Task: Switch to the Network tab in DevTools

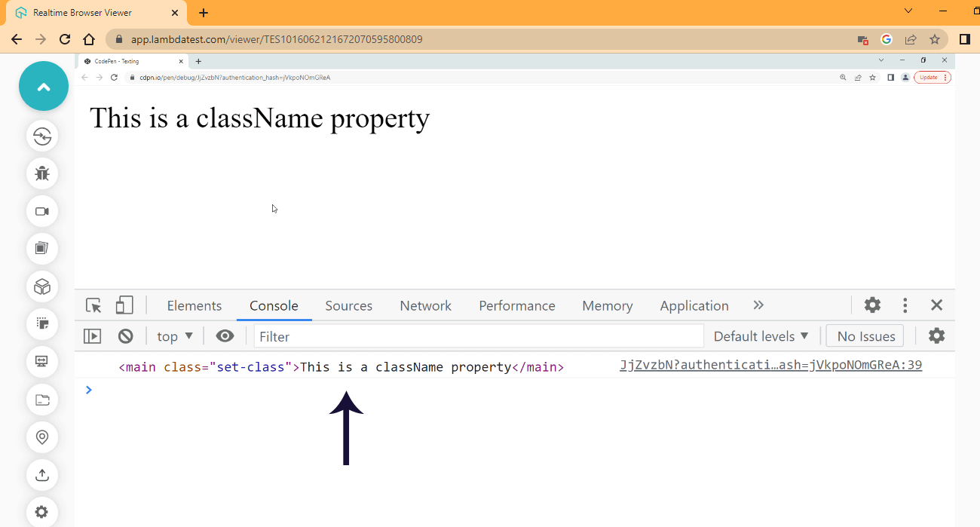Action: 425,305
